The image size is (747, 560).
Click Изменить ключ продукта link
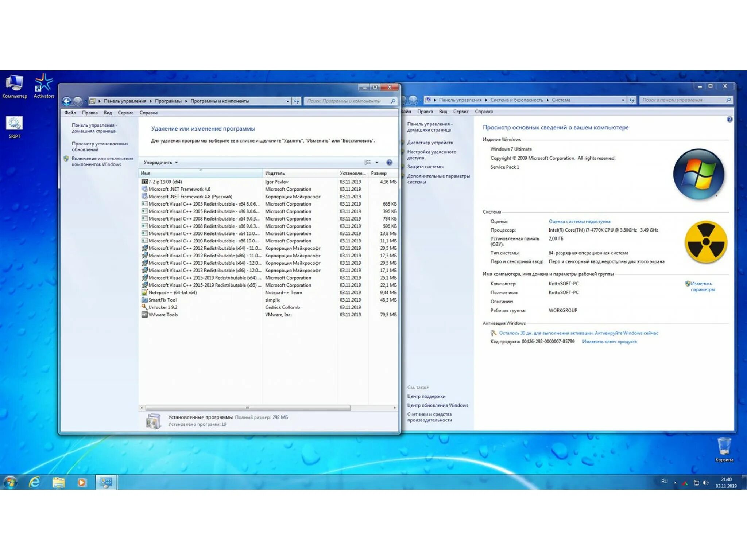coord(609,342)
